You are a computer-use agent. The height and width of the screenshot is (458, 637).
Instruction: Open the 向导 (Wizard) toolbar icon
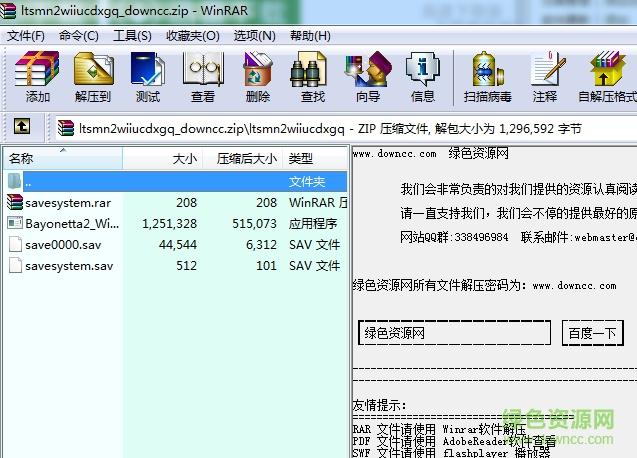pyautogui.click(x=367, y=77)
